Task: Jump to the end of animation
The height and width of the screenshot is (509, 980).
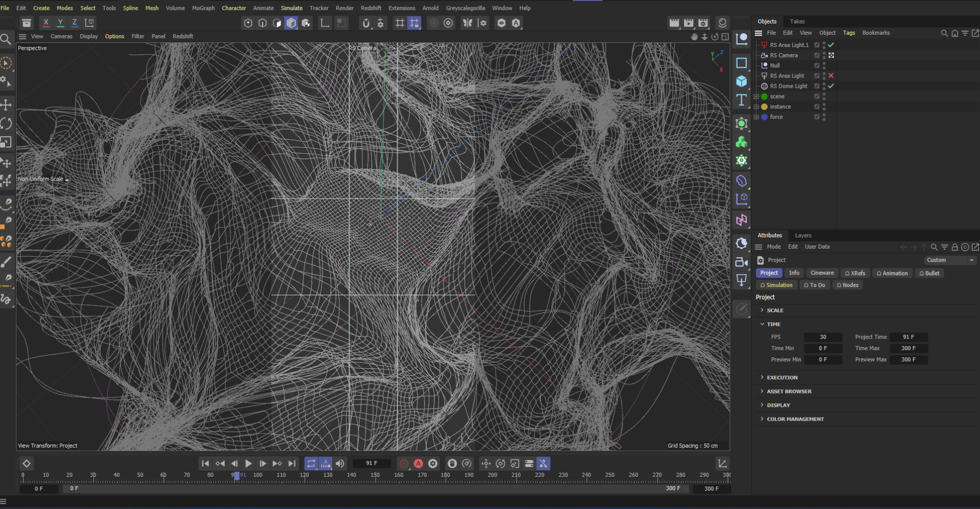Action: pos(292,464)
